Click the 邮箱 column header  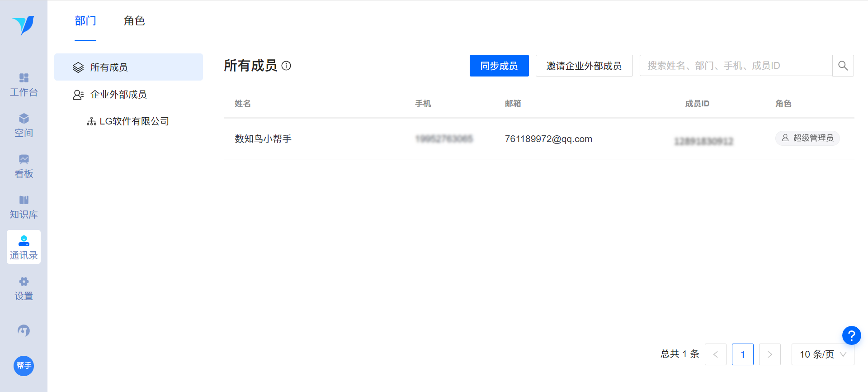pyautogui.click(x=513, y=104)
